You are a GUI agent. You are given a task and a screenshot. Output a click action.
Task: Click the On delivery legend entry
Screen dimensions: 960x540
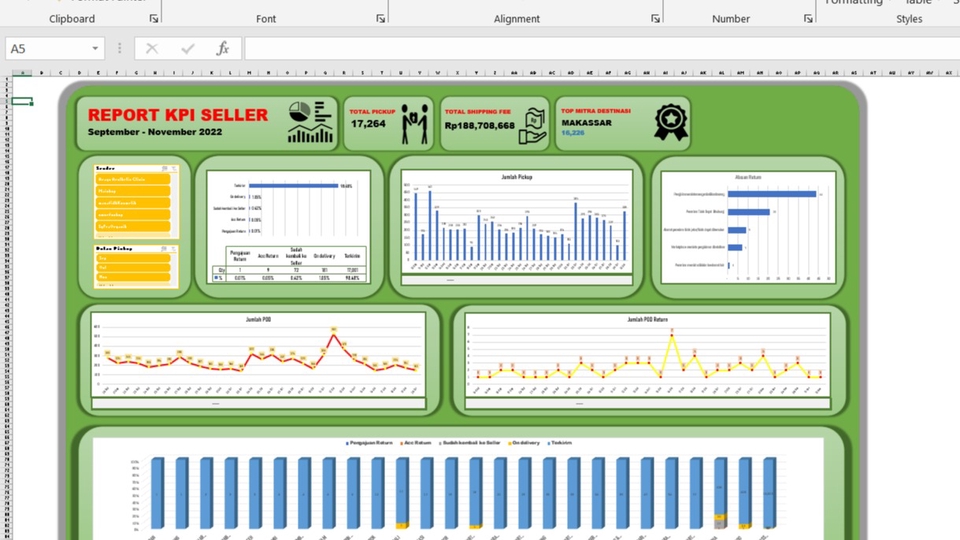click(524, 443)
